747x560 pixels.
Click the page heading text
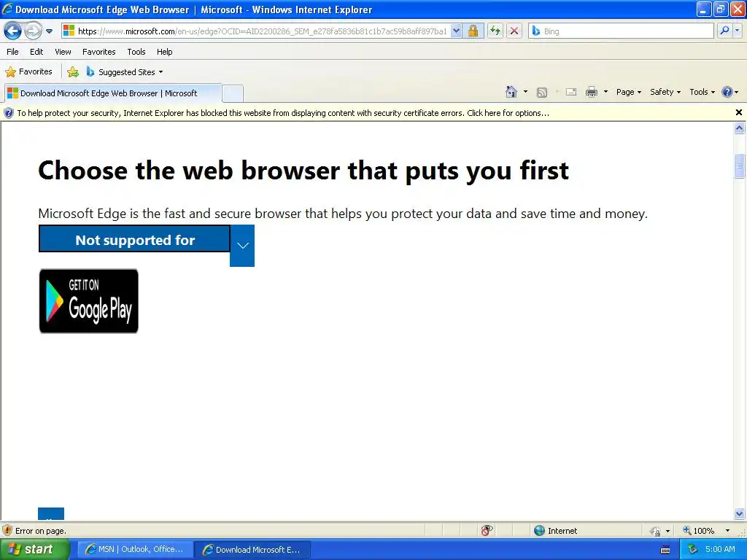[303, 171]
